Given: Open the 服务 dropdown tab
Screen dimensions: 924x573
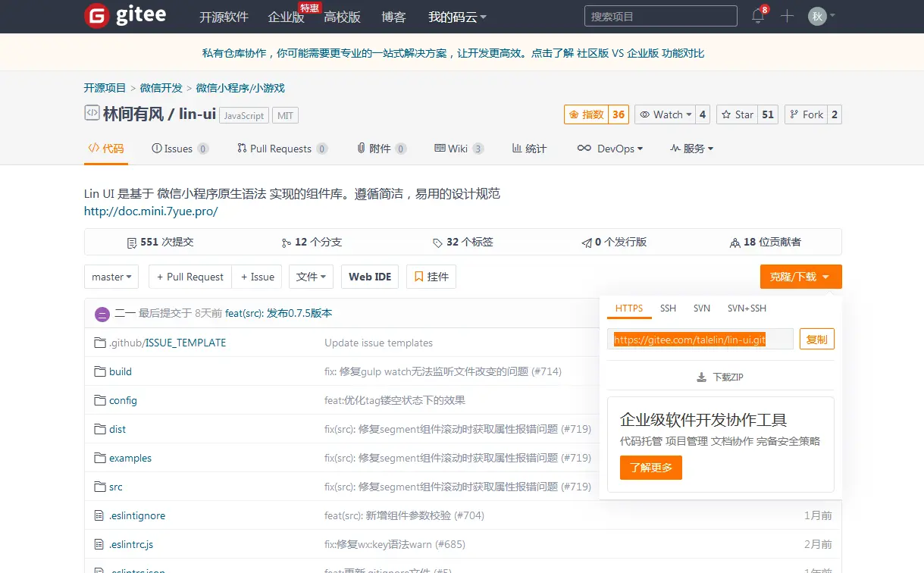Looking at the screenshot, I should tap(692, 149).
